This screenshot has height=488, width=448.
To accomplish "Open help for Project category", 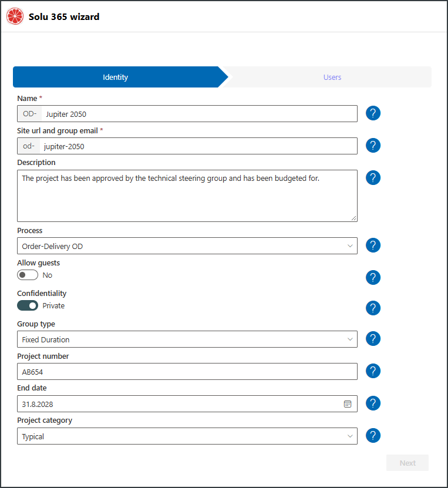I will (x=373, y=435).
